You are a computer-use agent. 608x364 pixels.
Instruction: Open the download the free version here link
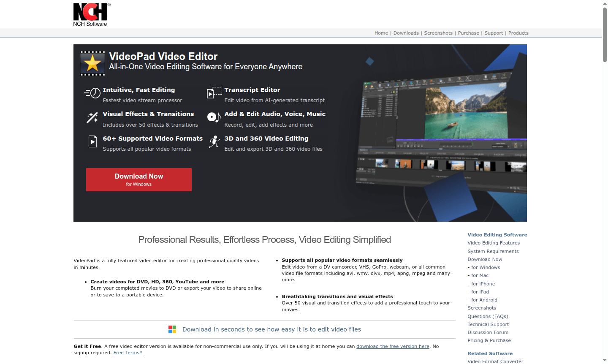pos(392,346)
